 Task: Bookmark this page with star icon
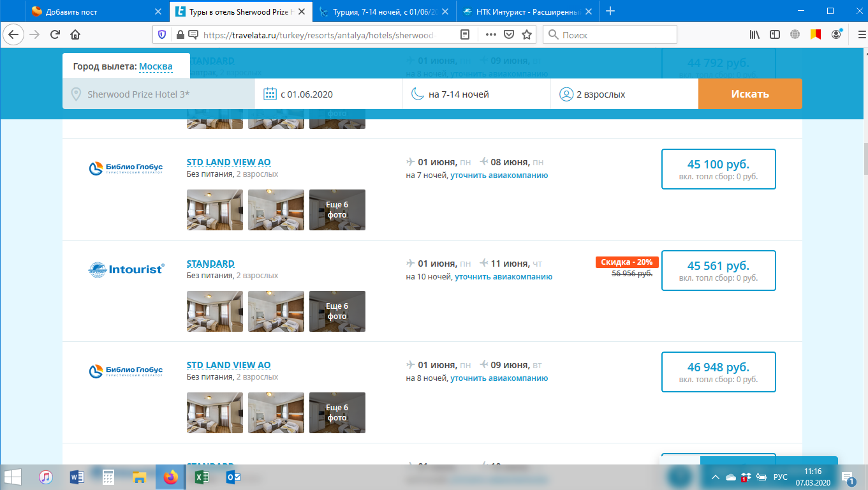[527, 34]
